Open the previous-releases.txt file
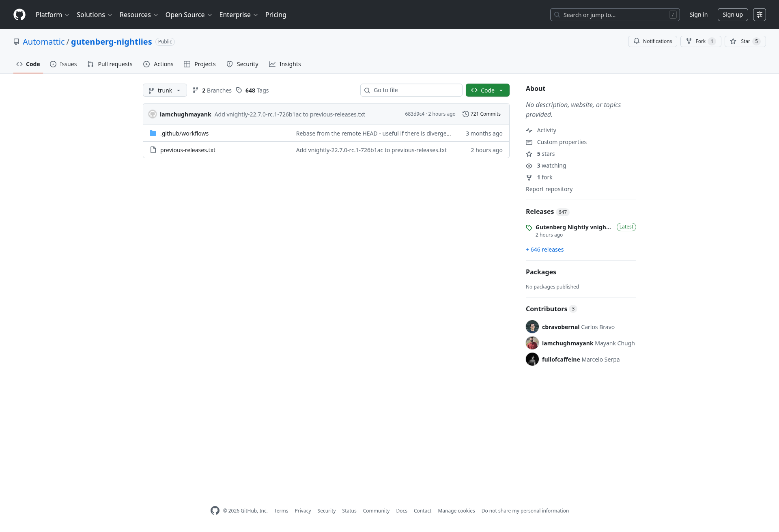This screenshot has height=532, width=779. pos(188,150)
